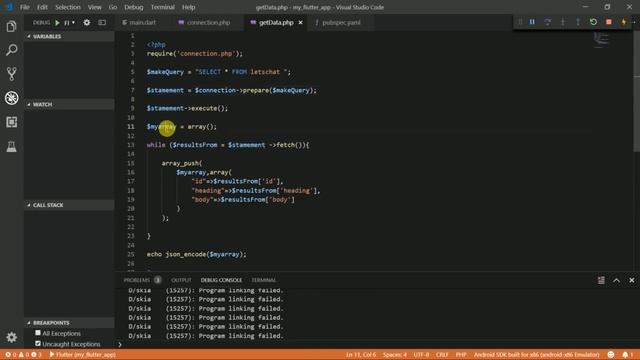Select Android SDK emulator device in status bar
This screenshot has height=360, width=640.
click(x=536, y=354)
